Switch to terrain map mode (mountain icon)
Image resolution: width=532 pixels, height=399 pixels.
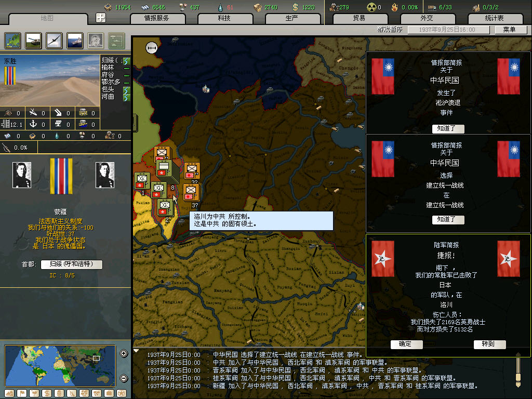tap(9, 393)
